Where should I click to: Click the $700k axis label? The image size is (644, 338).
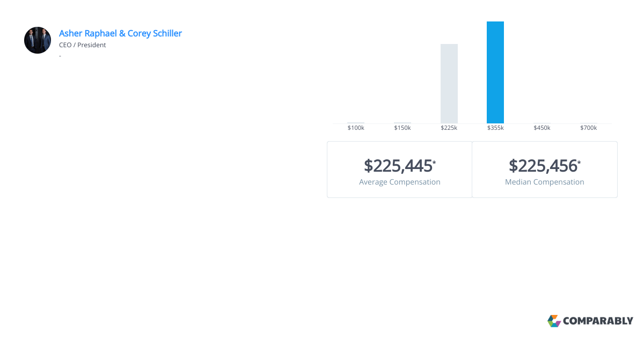click(x=589, y=128)
